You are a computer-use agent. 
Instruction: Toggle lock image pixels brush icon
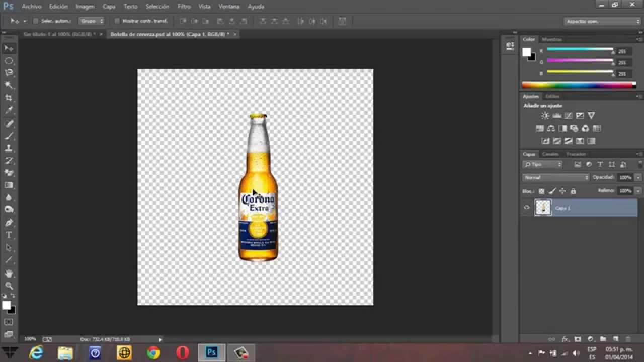(552, 191)
